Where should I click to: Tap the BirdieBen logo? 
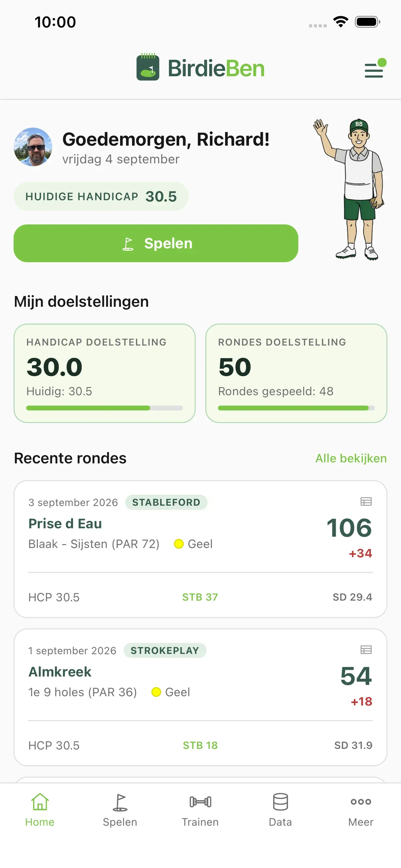pos(200,67)
